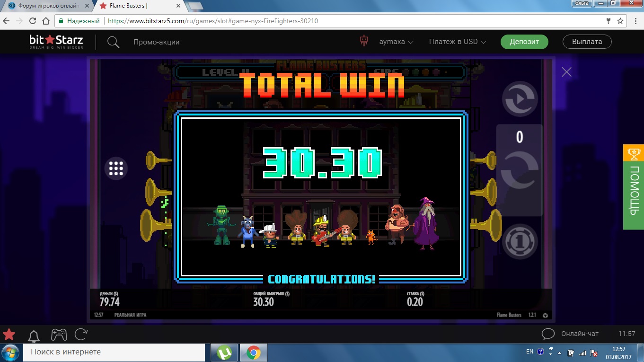Open Chrome from the taskbar
This screenshot has width=644, height=362.
click(254, 353)
